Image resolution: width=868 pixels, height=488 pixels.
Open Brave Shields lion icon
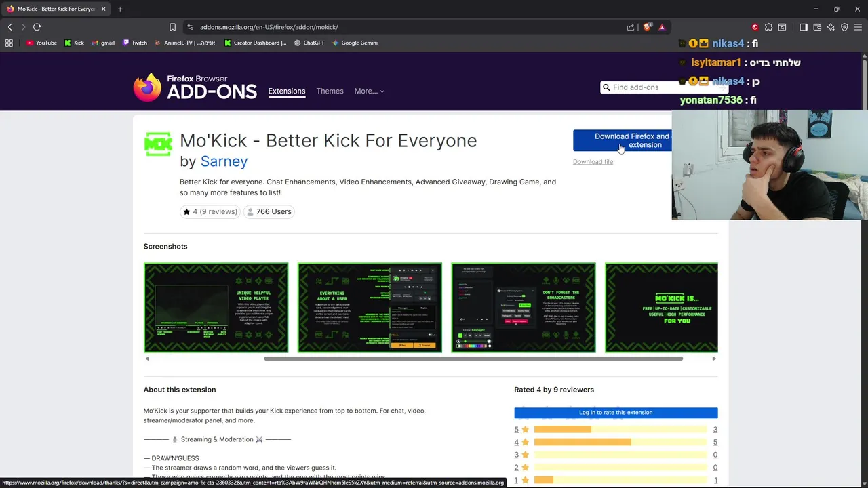coord(647,27)
